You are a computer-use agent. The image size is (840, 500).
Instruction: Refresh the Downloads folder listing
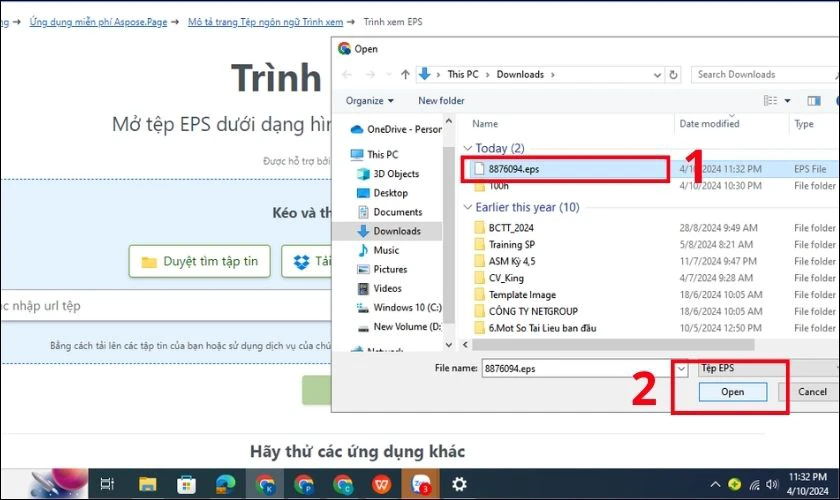tap(674, 74)
